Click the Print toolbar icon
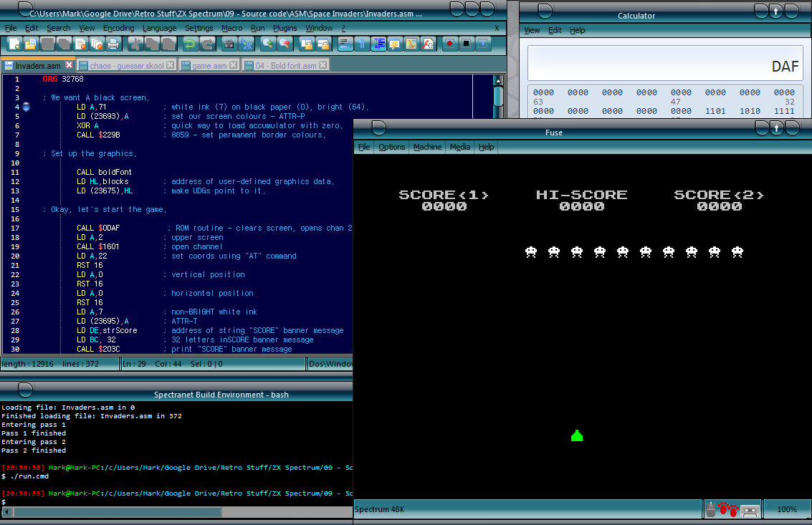Image resolution: width=812 pixels, height=525 pixels. click(113, 44)
